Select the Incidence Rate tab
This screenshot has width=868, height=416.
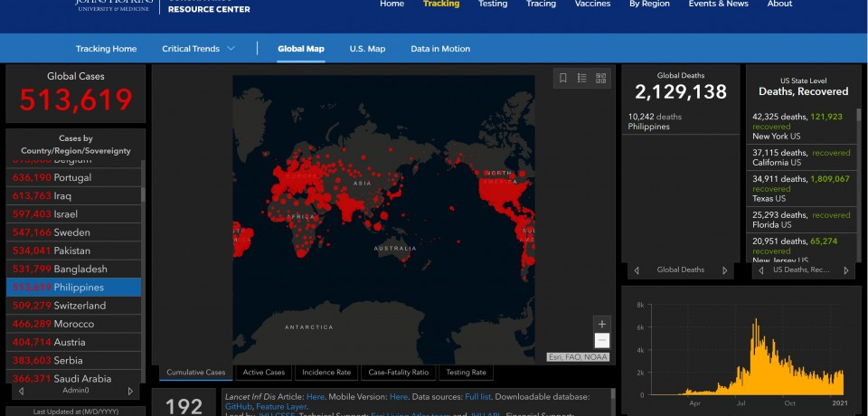click(326, 373)
